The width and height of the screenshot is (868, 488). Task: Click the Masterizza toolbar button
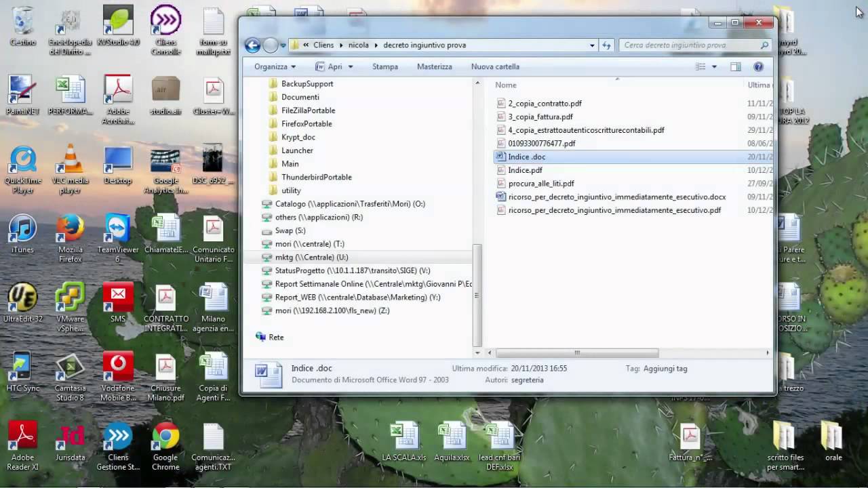pos(435,66)
